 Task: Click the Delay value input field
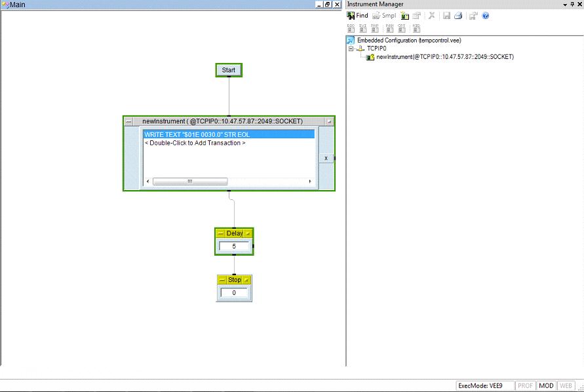point(234,246)
